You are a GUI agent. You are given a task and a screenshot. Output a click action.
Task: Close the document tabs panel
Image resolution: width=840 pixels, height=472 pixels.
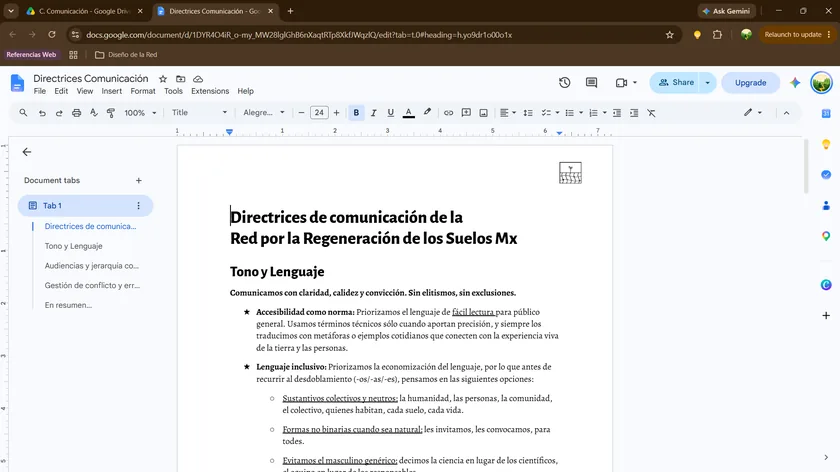pyautogui.click(x=27, y=152)
